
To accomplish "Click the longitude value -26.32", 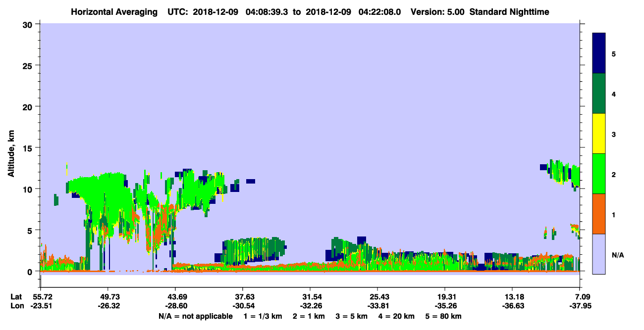I will point(108,306).
